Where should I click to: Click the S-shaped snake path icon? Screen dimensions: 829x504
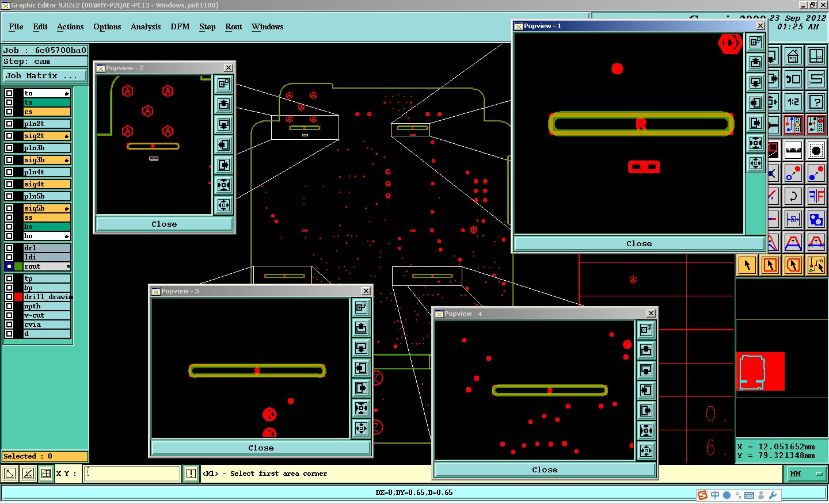click(x=816, y=79)
